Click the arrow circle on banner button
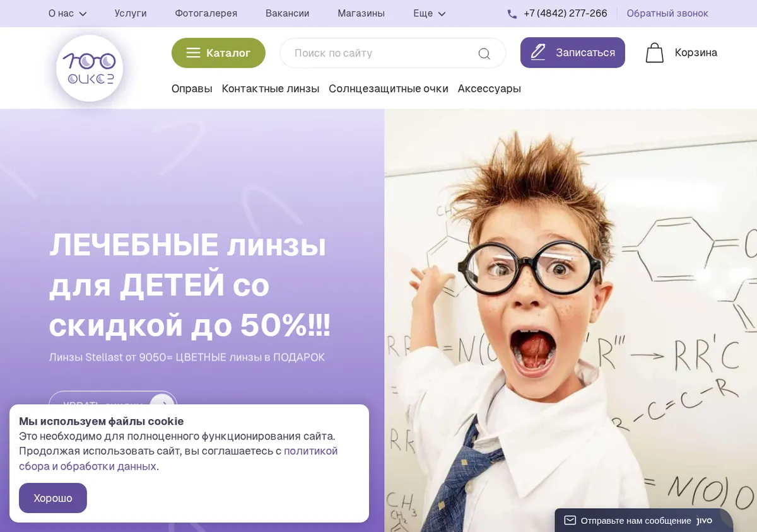This screenshot has height=532, width=757. tap(161, 404)
